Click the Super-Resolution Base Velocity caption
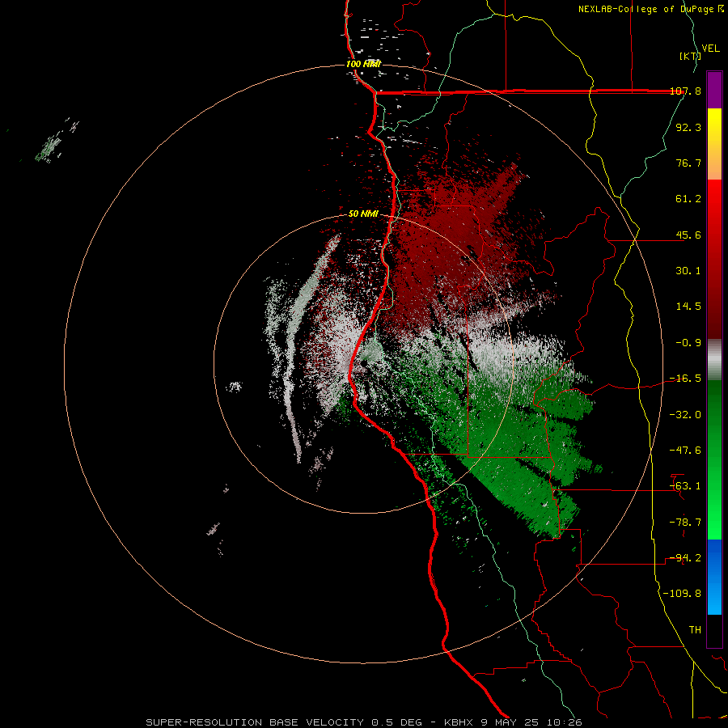This screenshot has height=728, width=728. (363, 722)
